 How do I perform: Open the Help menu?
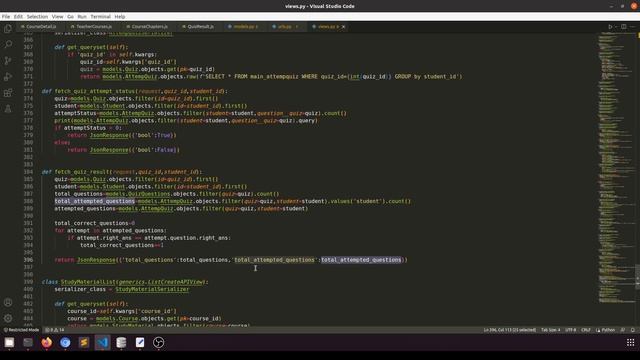pos(120,17)
